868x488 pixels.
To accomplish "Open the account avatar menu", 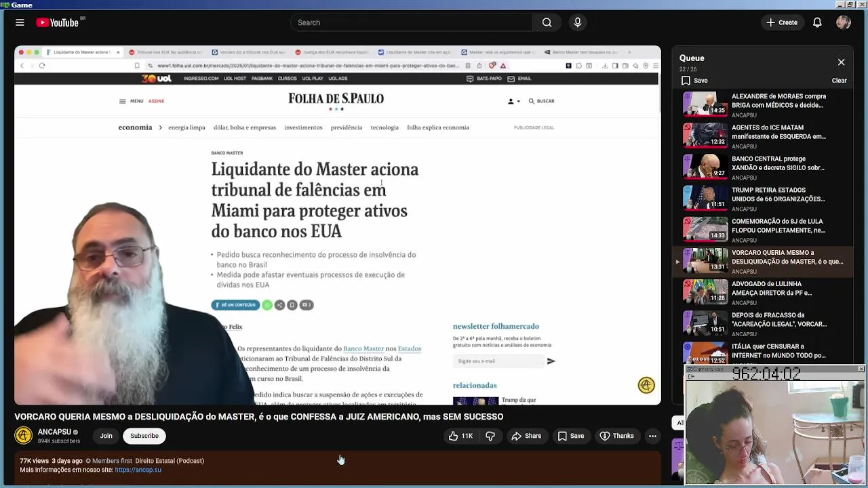I will [x=844, y=22].
